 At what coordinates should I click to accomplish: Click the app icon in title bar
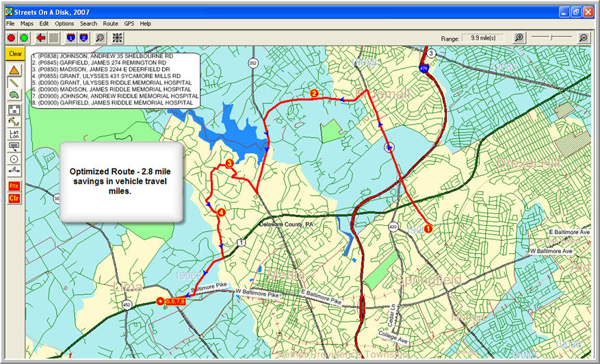[9, 12]
